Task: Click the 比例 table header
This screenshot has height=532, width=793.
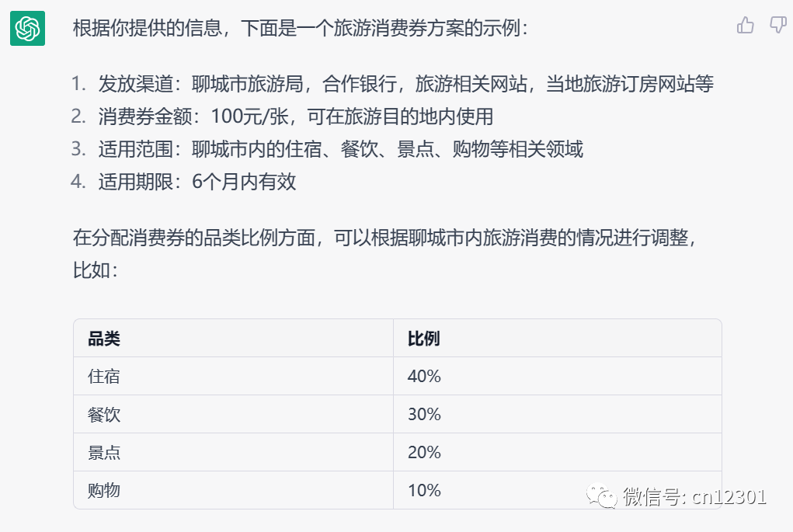Action: [x=558, y=339]
